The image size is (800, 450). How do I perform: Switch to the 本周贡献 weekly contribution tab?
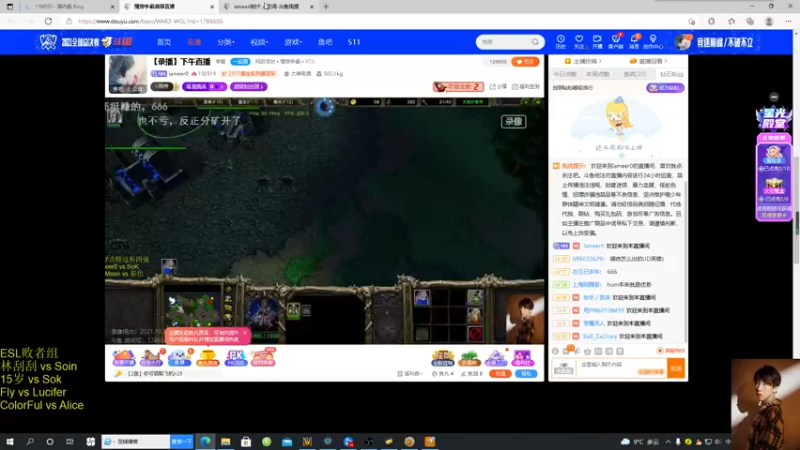coord(597,74)
